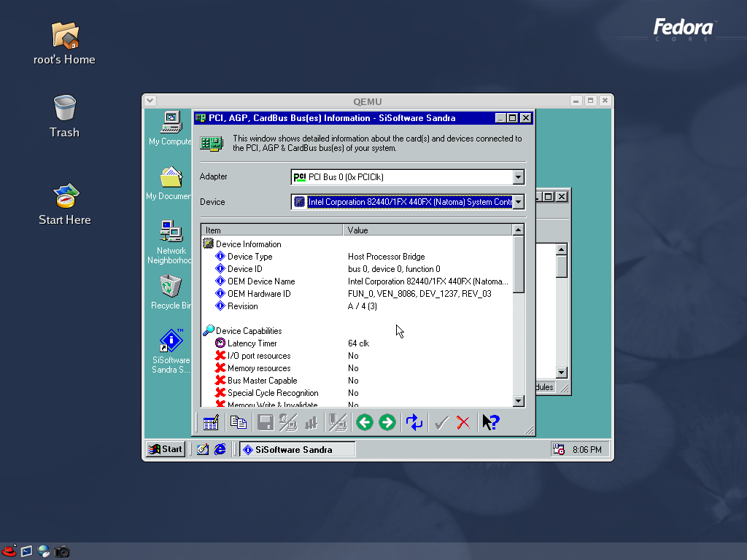Select the My Computer desktop icon

pyautogui.click(x=170, y=128)
